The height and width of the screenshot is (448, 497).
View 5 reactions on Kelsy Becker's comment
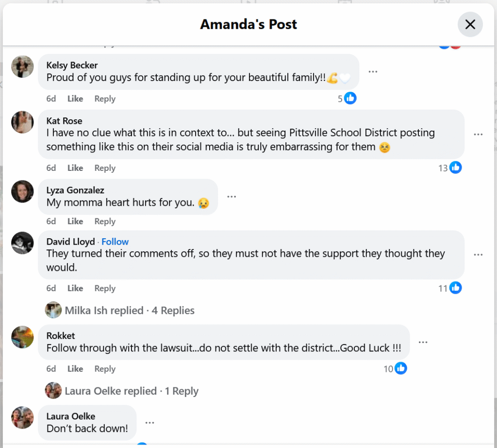coord(347,98)
